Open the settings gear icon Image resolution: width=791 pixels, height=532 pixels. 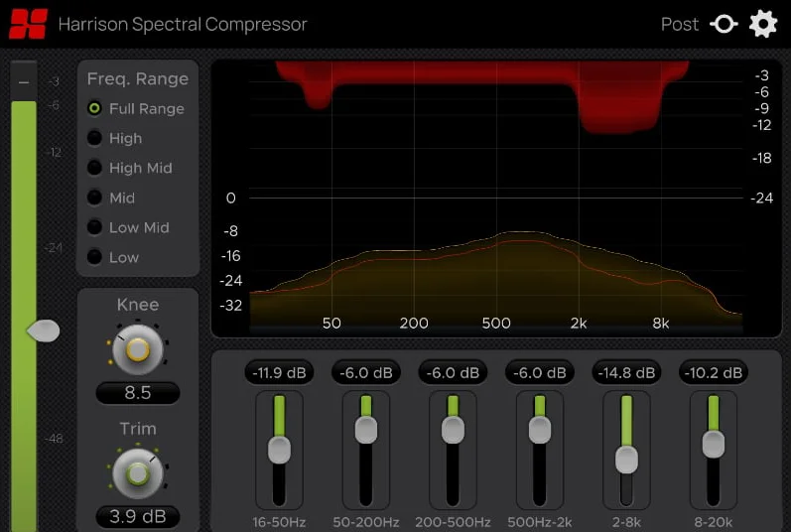pyautogui.click(x=763, y=24)
